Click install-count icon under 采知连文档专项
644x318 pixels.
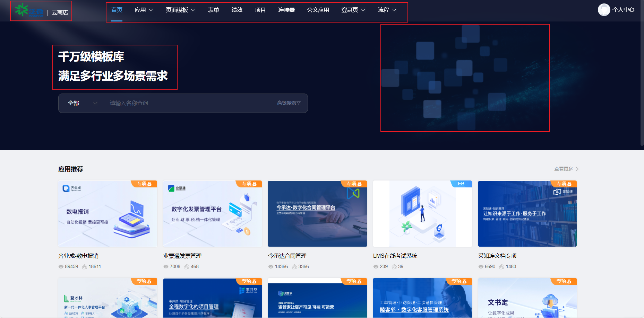point(502,267)
